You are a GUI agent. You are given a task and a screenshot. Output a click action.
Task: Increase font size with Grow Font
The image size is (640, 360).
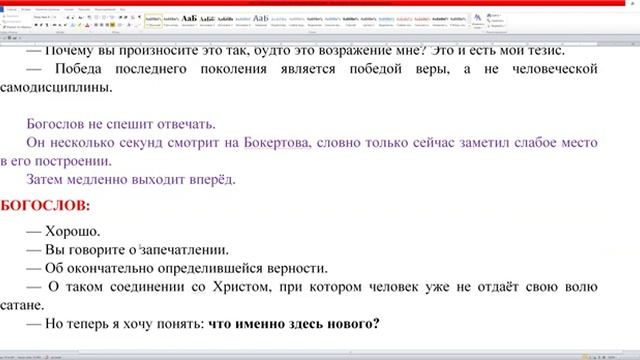point(68,17)
